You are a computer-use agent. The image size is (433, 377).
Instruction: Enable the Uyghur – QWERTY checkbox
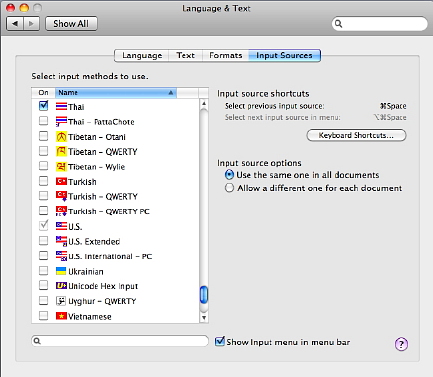pyautogui.click(x=44, y=300)
